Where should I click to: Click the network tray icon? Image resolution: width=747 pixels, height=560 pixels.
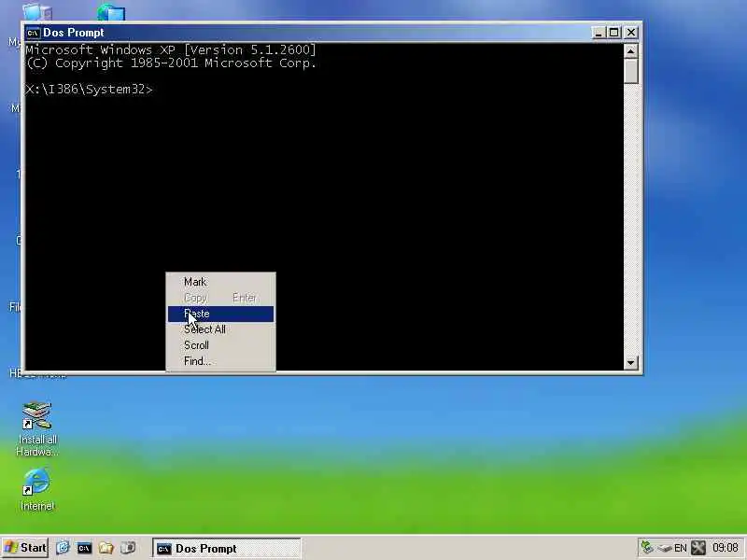tap(647, 548)
